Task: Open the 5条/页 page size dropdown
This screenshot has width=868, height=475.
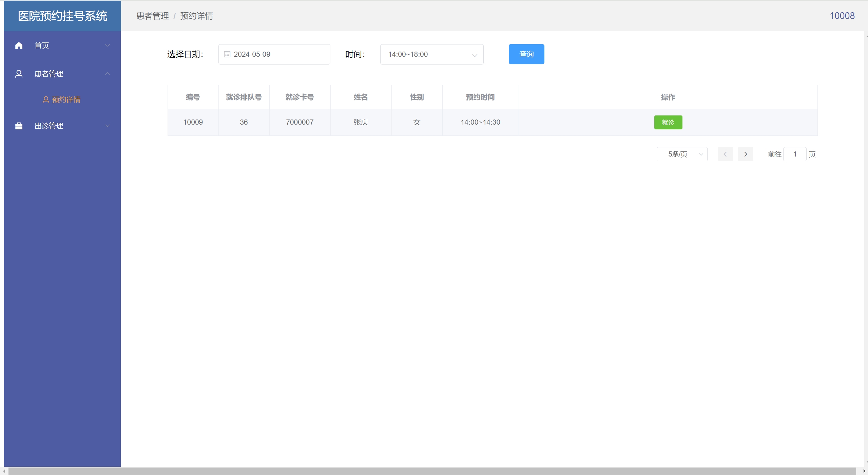Action: [682, 154]
